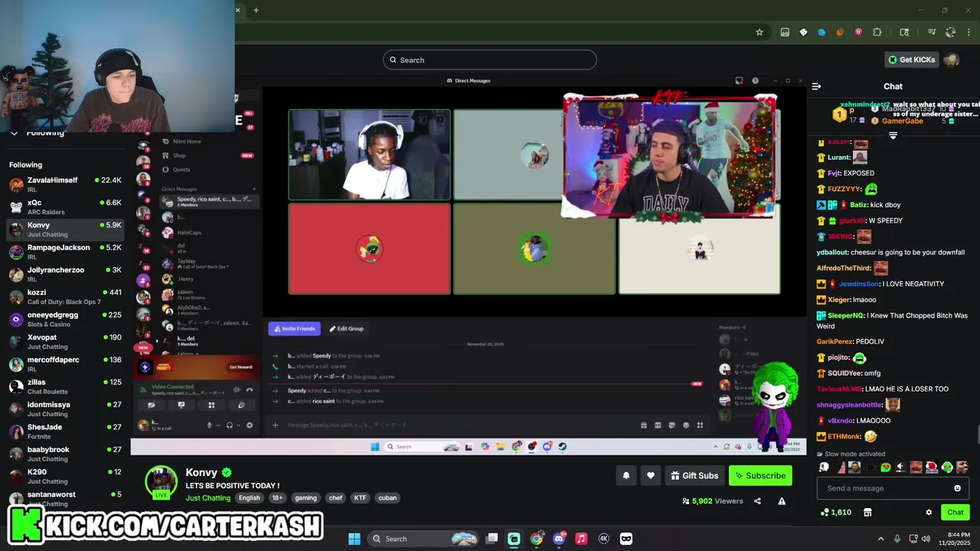Screen dimensions: 980x551
Task: Open the Just Chatting category link
Action: tap(208, 497)
